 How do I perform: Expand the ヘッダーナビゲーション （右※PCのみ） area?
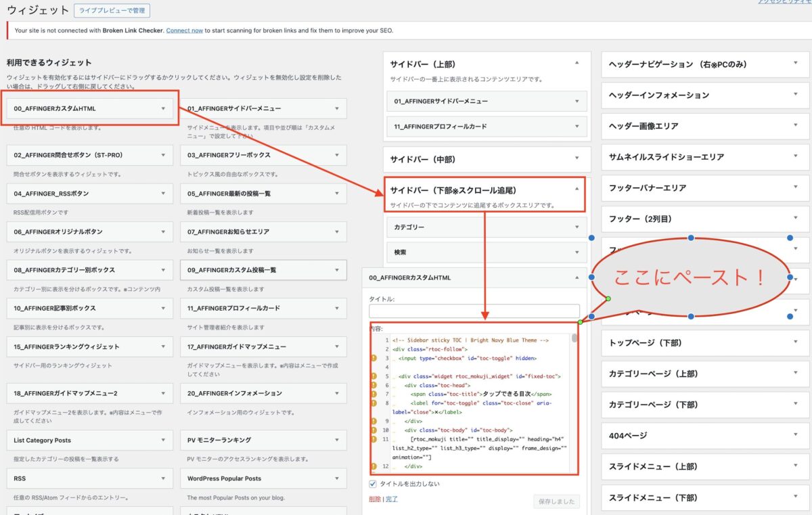(796, 64)
